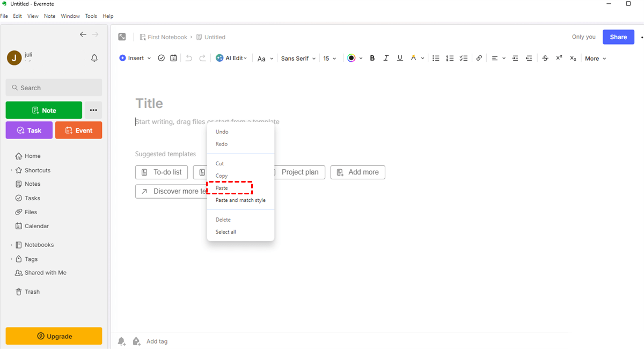
Task: Apply superscript formatting
Action: 559,58
